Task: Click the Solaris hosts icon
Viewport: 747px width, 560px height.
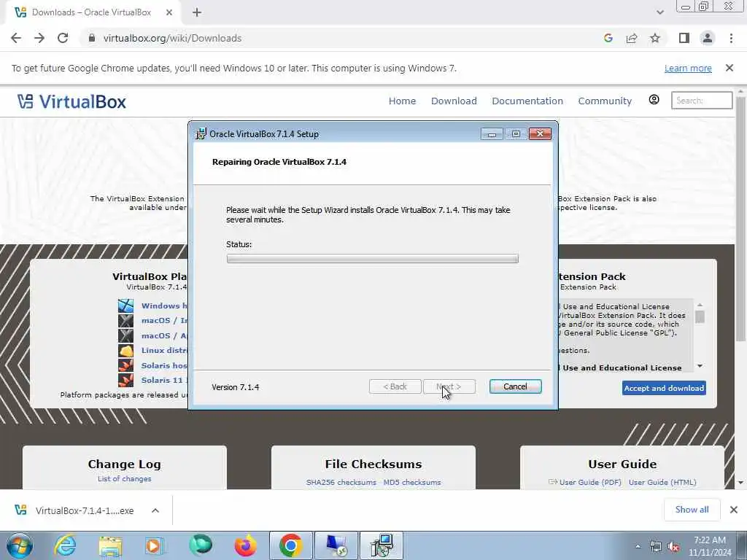Action: (125, 365)
